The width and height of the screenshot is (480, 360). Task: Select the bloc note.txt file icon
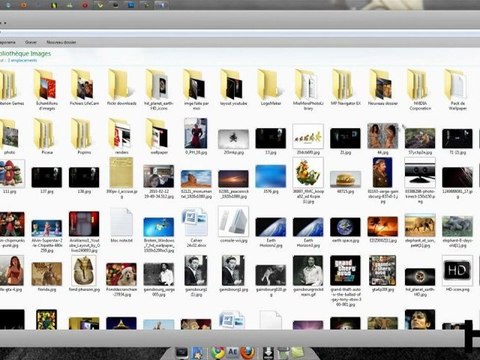(121, 222)
